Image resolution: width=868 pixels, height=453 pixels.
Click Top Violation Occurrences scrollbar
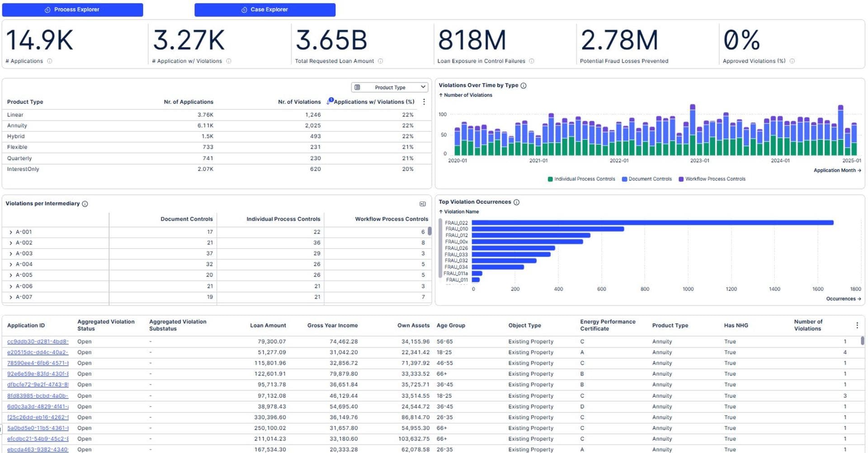[x=440, y=248]
